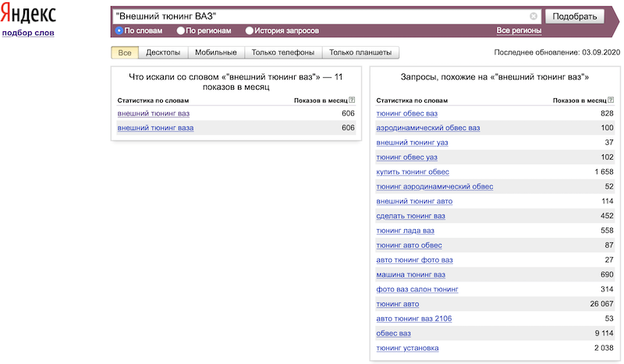Click the value '26 067' for тюнинг авто
The height and width of the screenshot is (364, 624).
(601, 304)
